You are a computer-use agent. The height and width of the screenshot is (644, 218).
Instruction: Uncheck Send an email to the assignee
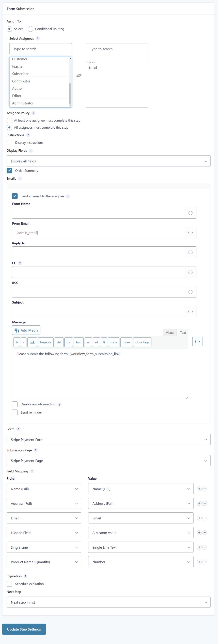(x=15, y=196)
